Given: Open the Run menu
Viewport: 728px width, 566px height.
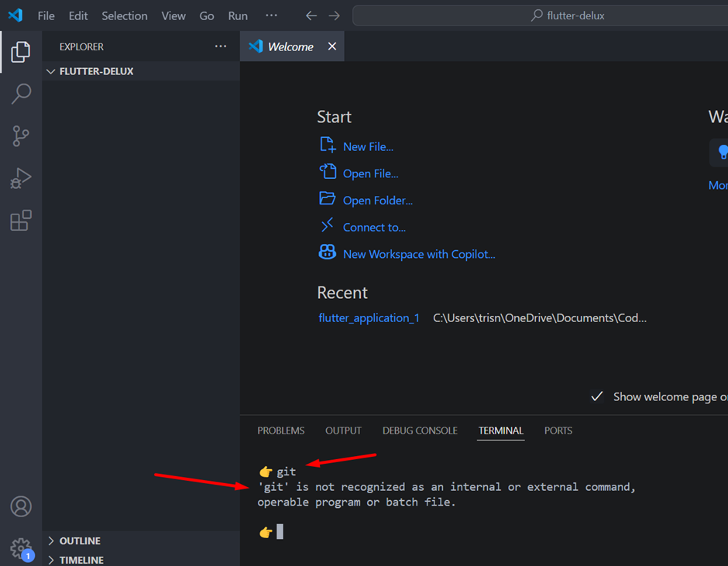Looking at the screenshot, I should [238, 15].
